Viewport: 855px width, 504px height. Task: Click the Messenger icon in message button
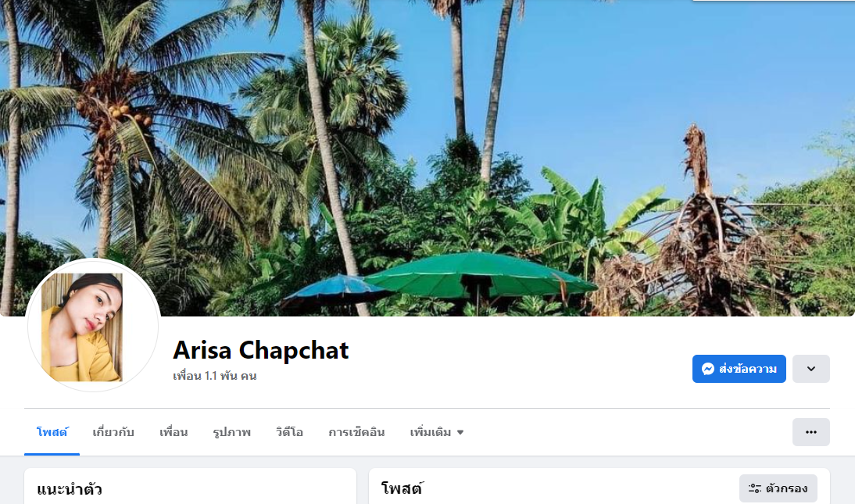pyautogui.click(x=708, y=370)
